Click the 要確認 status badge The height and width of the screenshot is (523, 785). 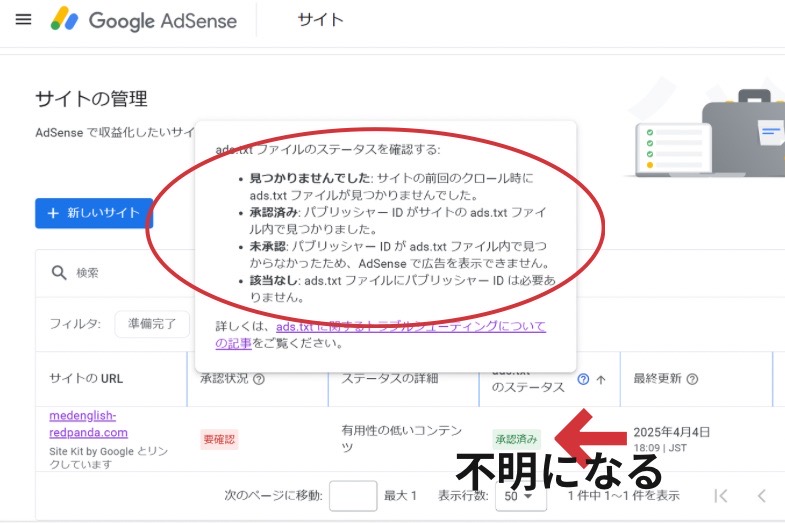point(219,439)
